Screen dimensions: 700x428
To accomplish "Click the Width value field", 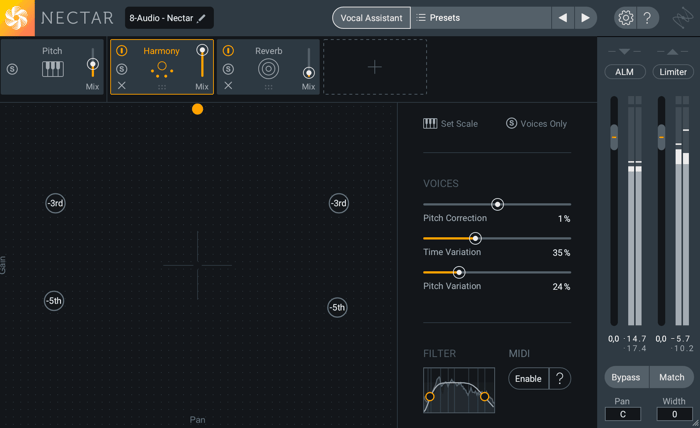I will pyautogui.click(x=674, y=414).
